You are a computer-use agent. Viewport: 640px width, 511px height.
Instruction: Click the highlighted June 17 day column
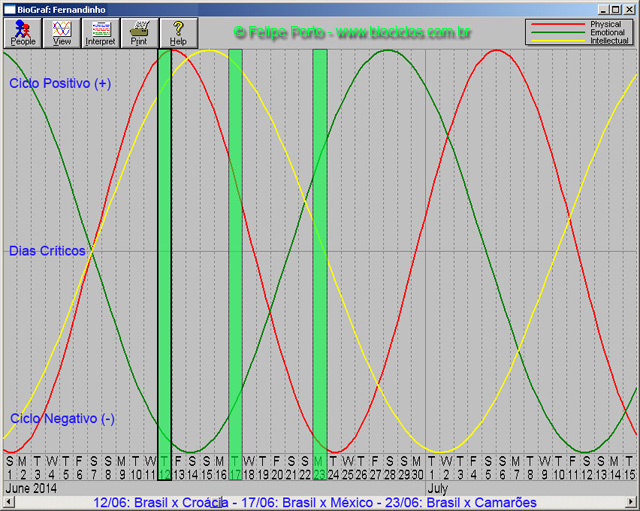(x=236, y=264)
